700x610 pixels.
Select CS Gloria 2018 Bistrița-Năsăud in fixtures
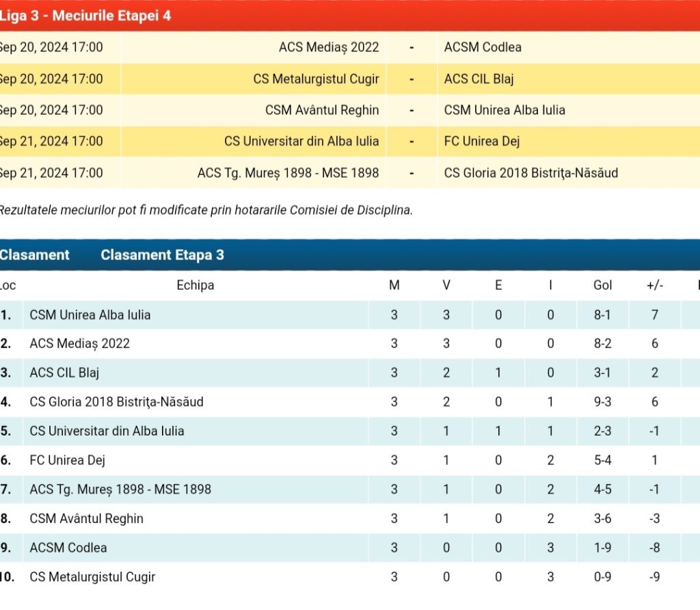pos(530,173)
